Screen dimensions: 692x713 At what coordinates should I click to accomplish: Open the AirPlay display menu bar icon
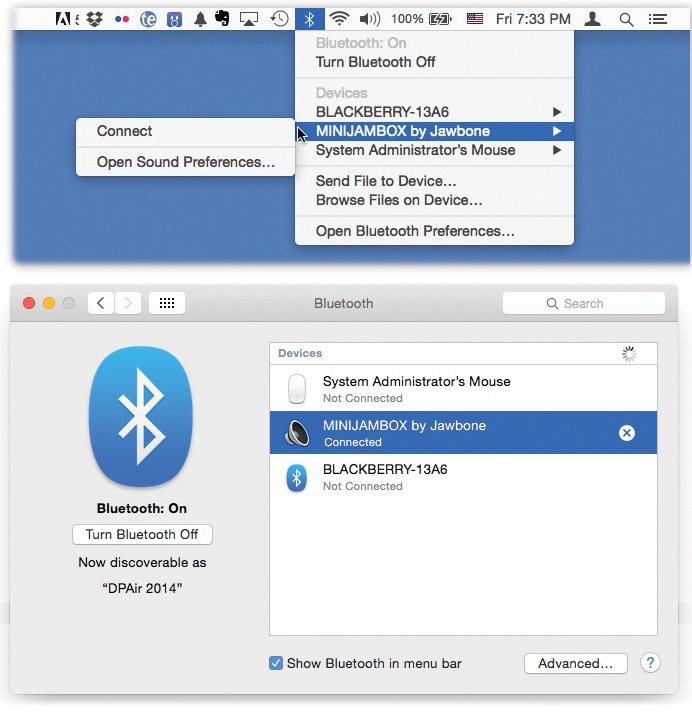(248, 19)
